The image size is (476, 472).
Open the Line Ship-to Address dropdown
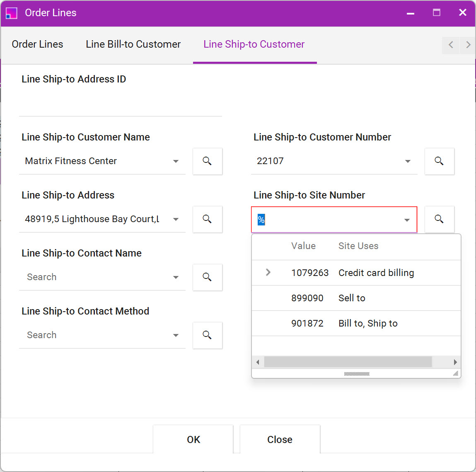click(x=176, y=219)
